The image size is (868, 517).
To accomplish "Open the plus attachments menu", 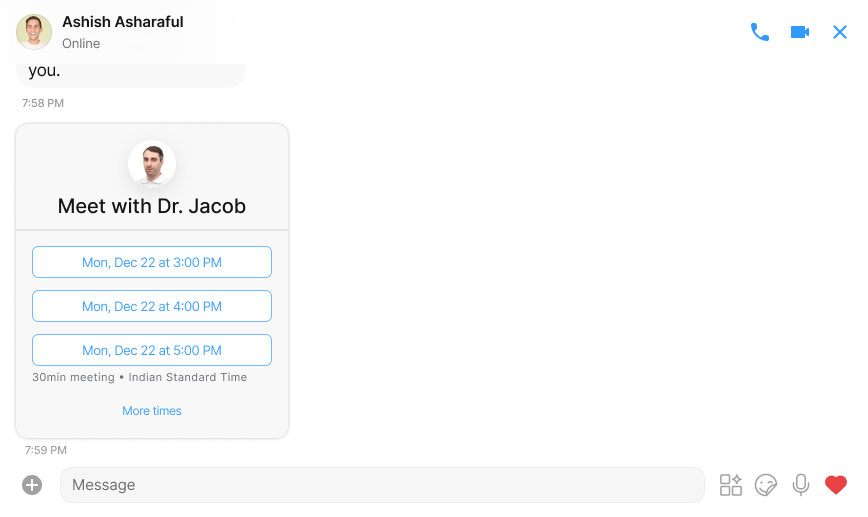I will point(32,485).
